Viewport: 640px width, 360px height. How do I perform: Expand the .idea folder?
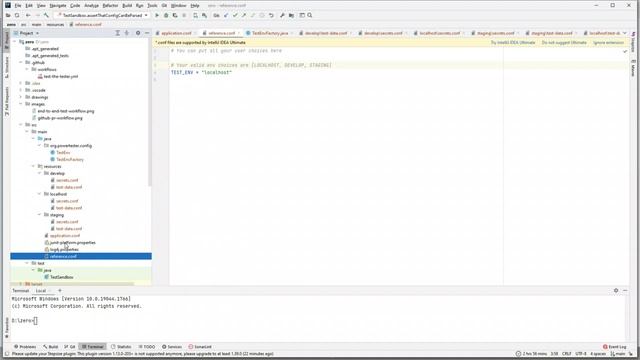[21, 83]
